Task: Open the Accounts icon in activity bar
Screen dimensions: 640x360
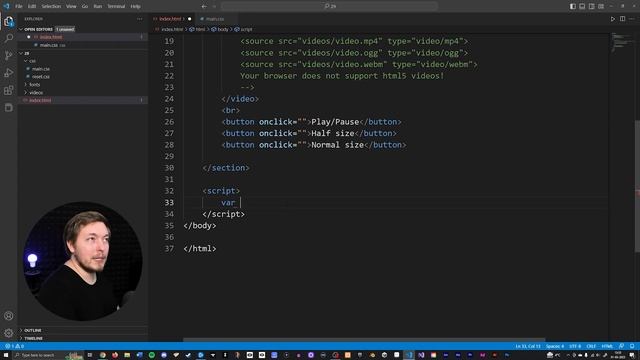Action: 9,316
